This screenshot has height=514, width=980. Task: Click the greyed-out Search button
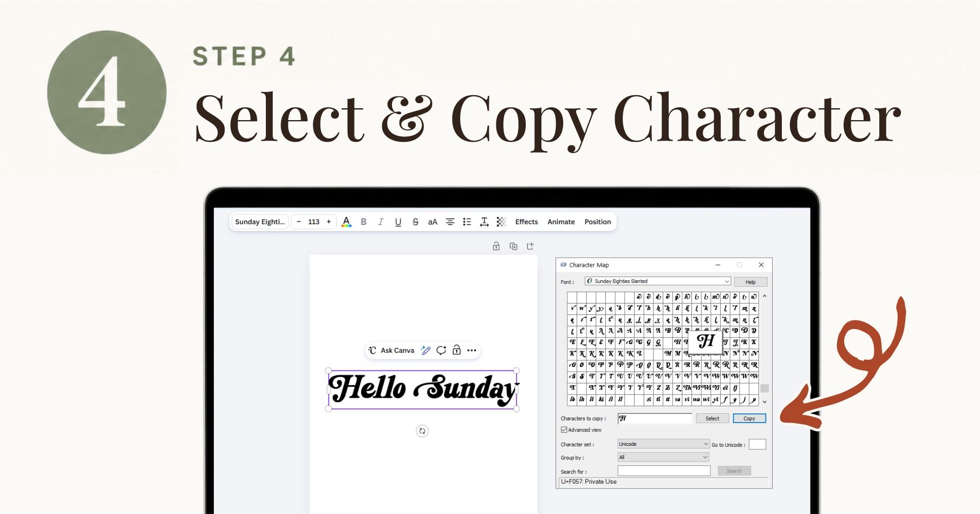734,471
